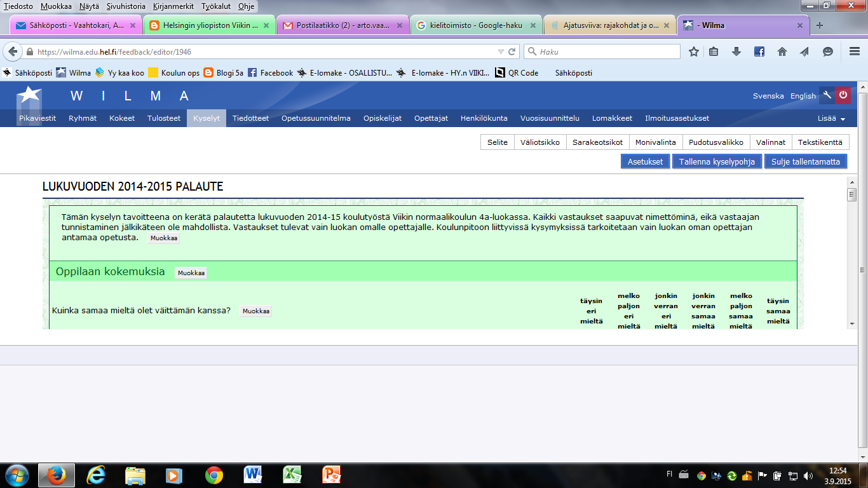Open Vuosisuunnittelu navigation item

click(550, 118)
